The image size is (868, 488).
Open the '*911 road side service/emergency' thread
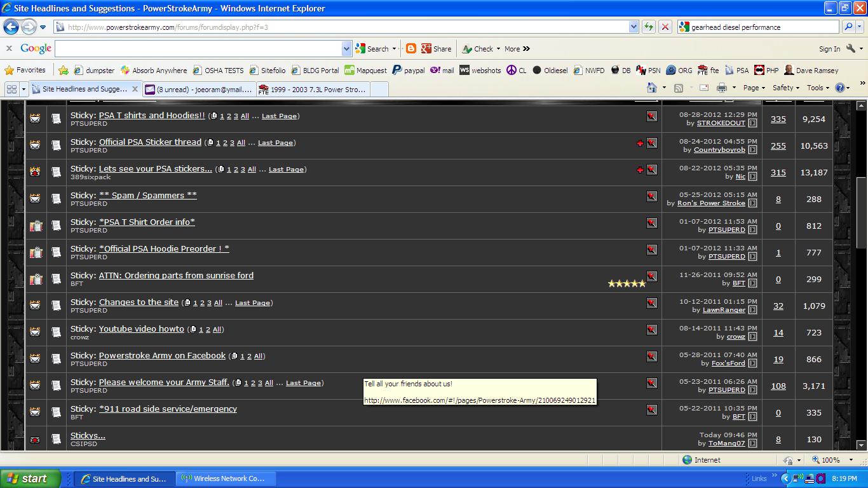pos(168,409)
